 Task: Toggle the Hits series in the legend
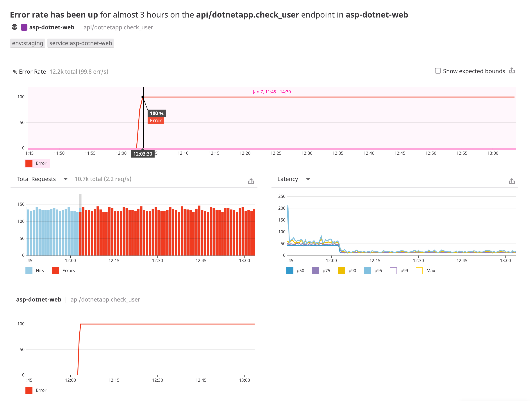pos(29,271)
